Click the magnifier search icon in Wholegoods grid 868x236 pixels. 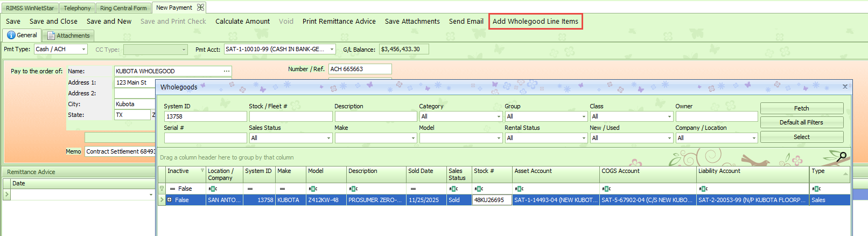tap(841, 157)
